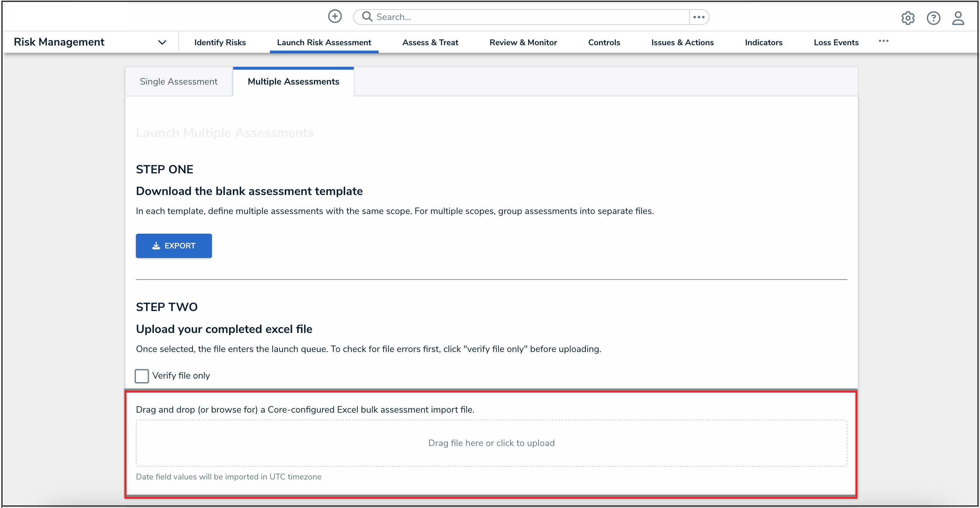Show more navigation tabs ellipsis
Screen dimensions: 980x508
(x=883, y=41)
